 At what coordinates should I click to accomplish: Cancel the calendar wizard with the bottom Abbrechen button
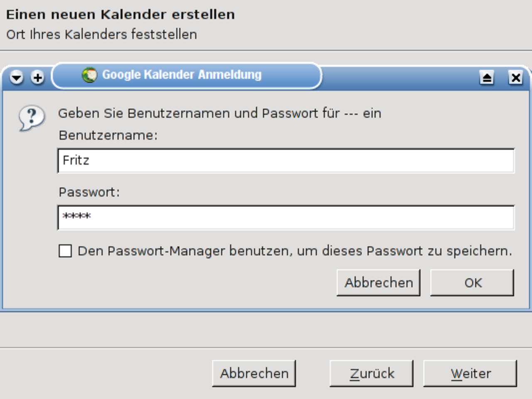[254, 373]
